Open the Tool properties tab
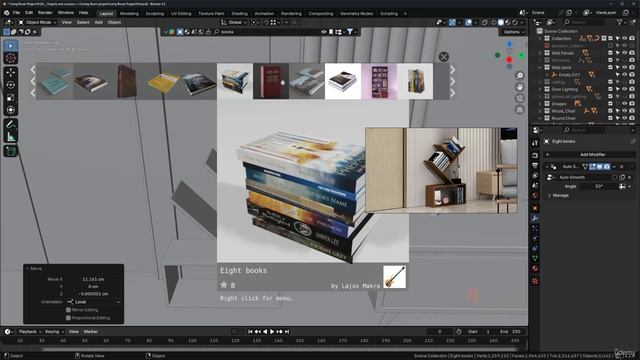Screen dimensions: 640x360 [x=535, y=143]
